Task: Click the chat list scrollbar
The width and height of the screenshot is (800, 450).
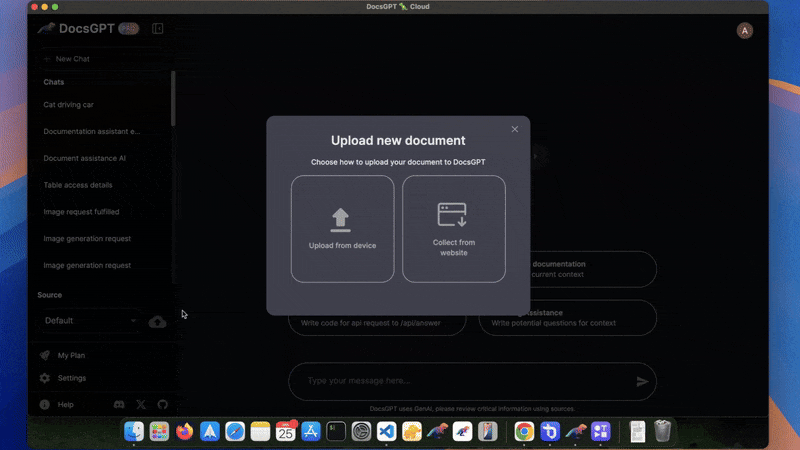Action: tap(173, 100)
